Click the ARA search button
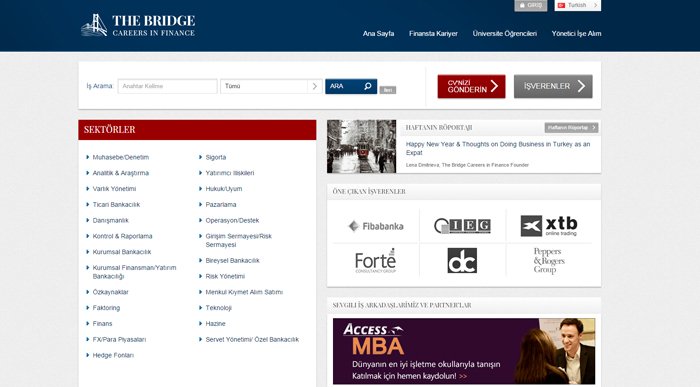 [351, 86]
